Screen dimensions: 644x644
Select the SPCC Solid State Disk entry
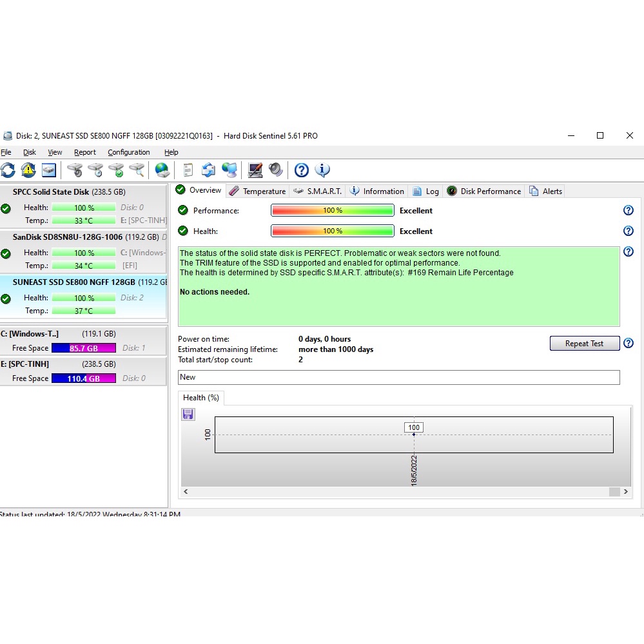pos(51,192)
